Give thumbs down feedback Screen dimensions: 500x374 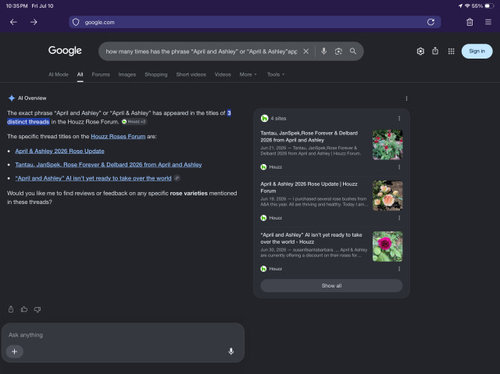point(37,309)
